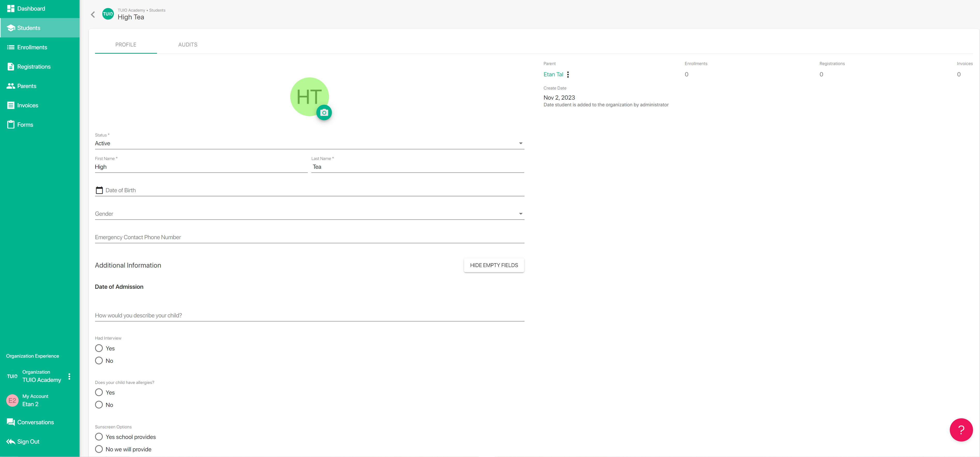Viewport: 980px width, 457px height.
Task: Open Enrollments menu item
Action: coord(40,47)
